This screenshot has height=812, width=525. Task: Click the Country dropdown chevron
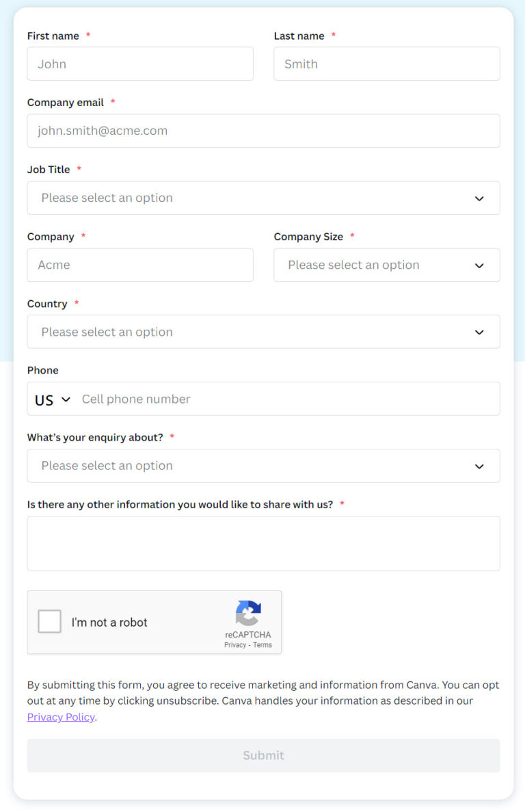coord(479,332)
